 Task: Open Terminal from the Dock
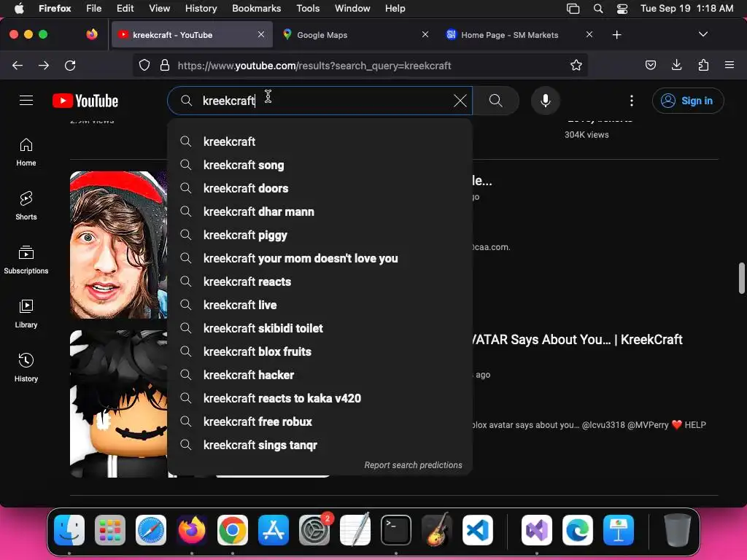click(x=396, y=530)
